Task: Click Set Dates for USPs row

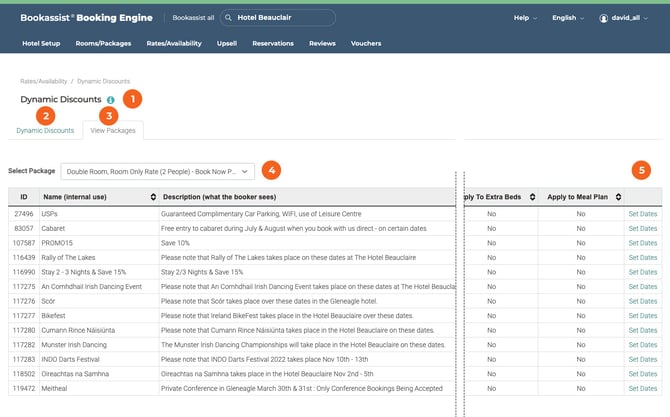Action: pos(642,213)
